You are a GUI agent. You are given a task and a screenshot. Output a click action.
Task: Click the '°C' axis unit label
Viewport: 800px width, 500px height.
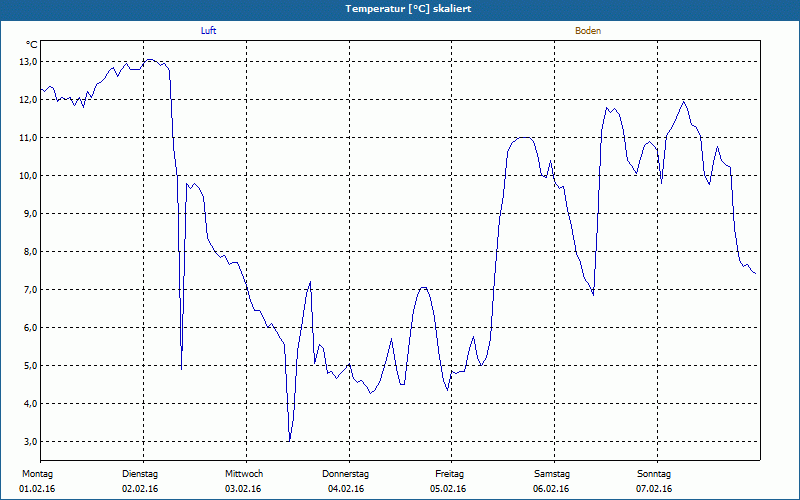[31, 45]
